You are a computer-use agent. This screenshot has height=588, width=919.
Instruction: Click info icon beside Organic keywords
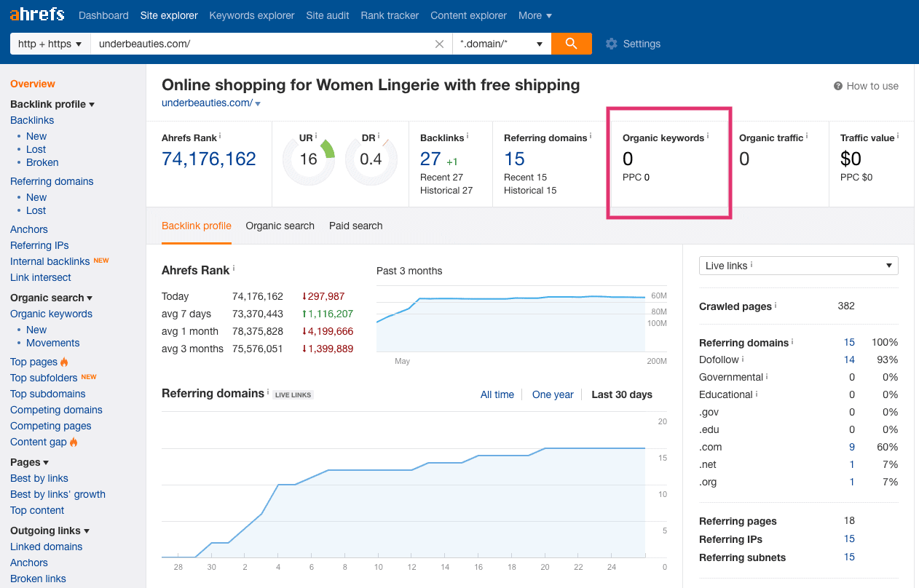(x=708, y=136)
